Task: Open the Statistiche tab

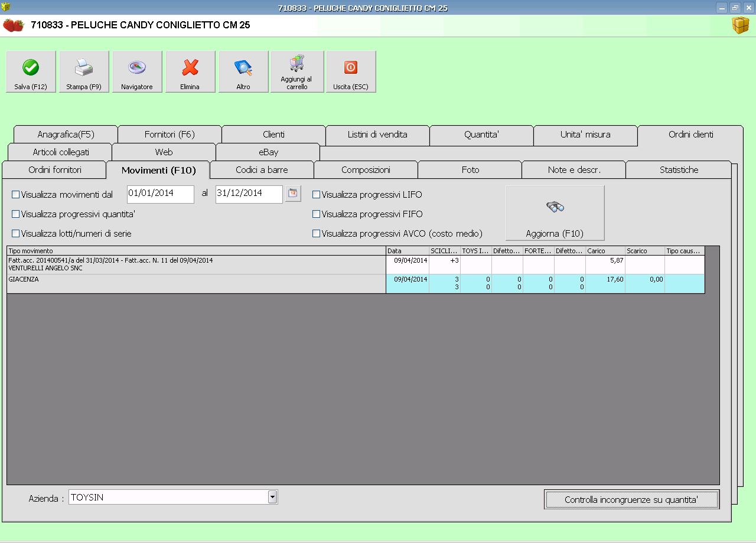Action: point(679,170)
